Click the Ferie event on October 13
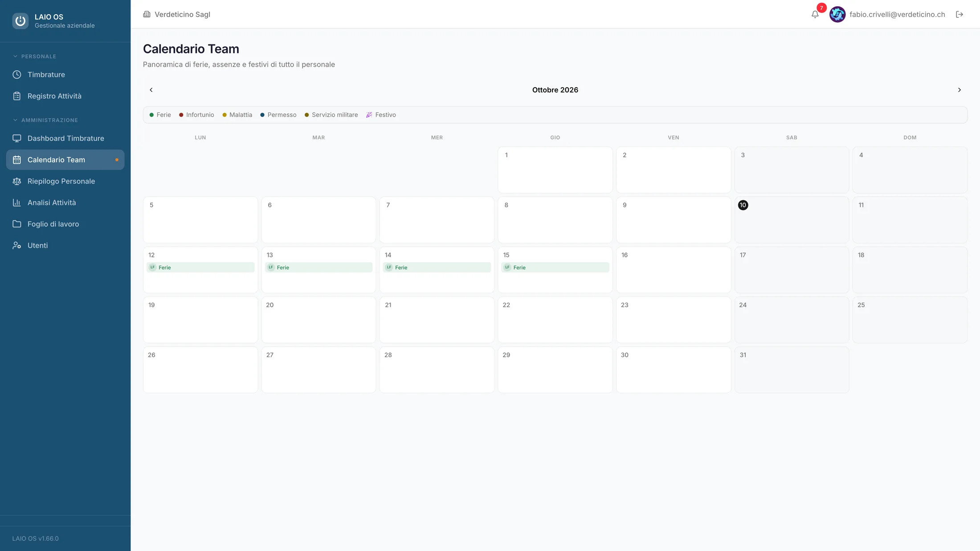Viewport: 980px width, 551px height. point(318,267)
